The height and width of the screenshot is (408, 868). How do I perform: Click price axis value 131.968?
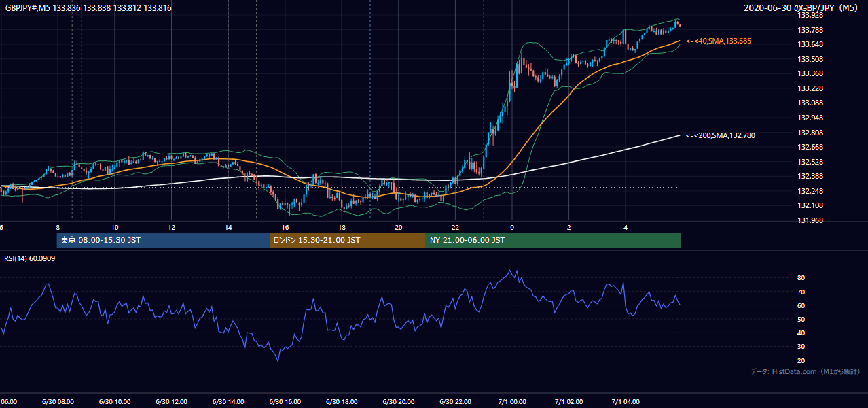810,220
